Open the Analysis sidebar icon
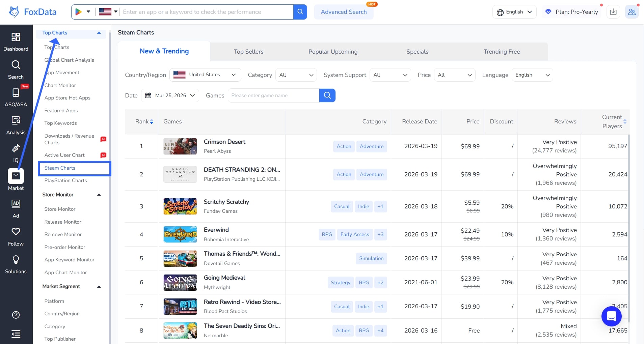The width and height of the screenshot is (644, 344). pos(16,120)
